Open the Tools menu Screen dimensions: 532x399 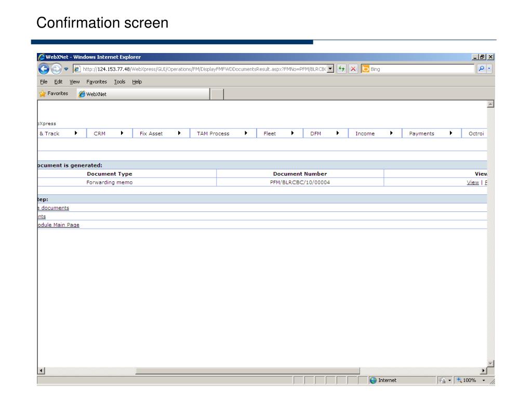(x=119, y=82)
